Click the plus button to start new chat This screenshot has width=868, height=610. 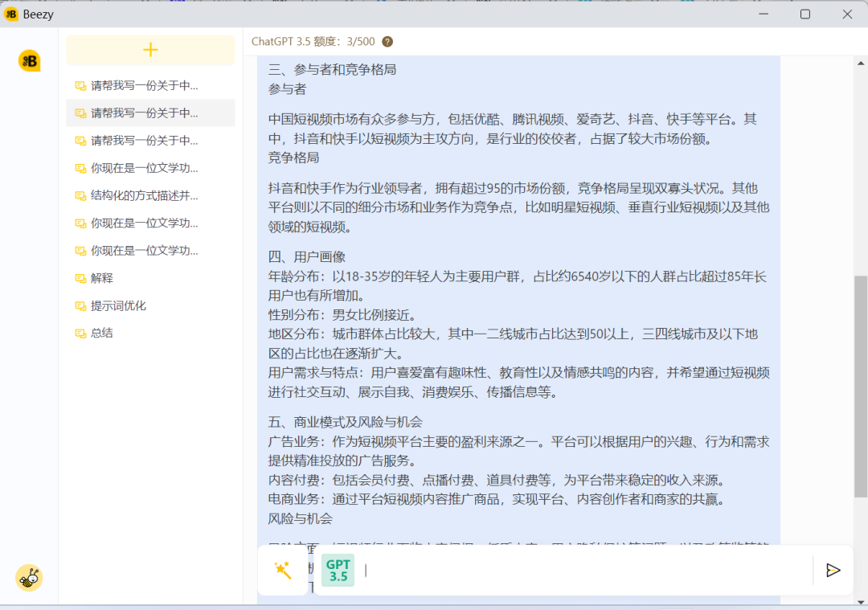click(150, 50)
